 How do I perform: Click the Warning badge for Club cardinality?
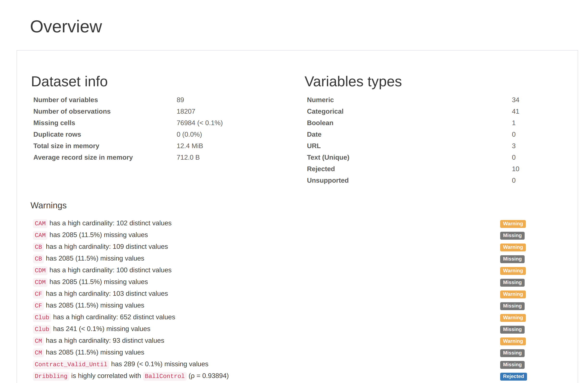[513, 318]
